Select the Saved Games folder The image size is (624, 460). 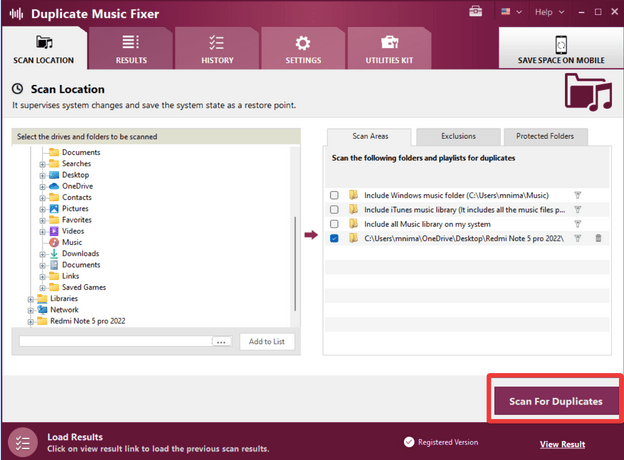tap(84, 287)
